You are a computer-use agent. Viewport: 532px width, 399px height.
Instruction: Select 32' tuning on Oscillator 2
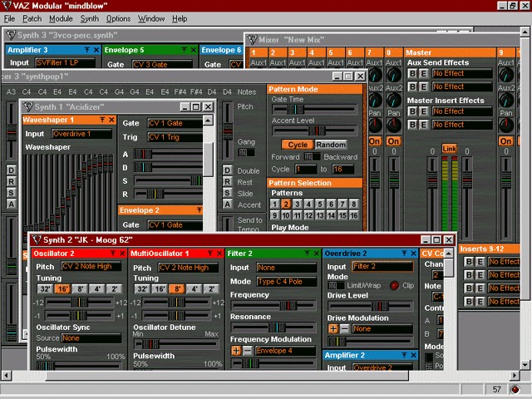[x=45, y=289]
